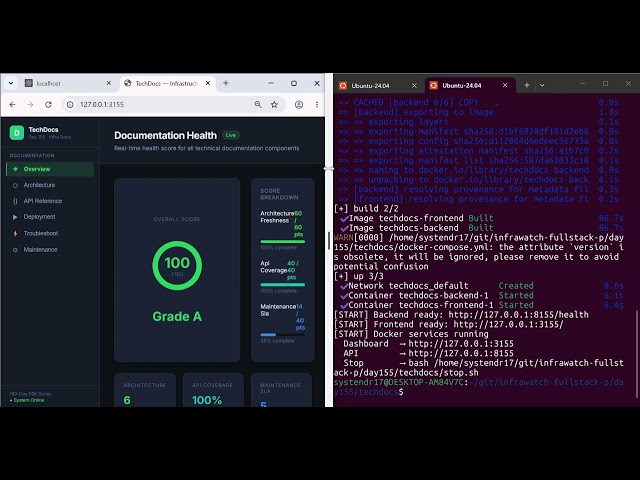Image resolution: width=640 pixels, height=480 pixels.
Task: Minimize the browser window
Action: [271, 83]
